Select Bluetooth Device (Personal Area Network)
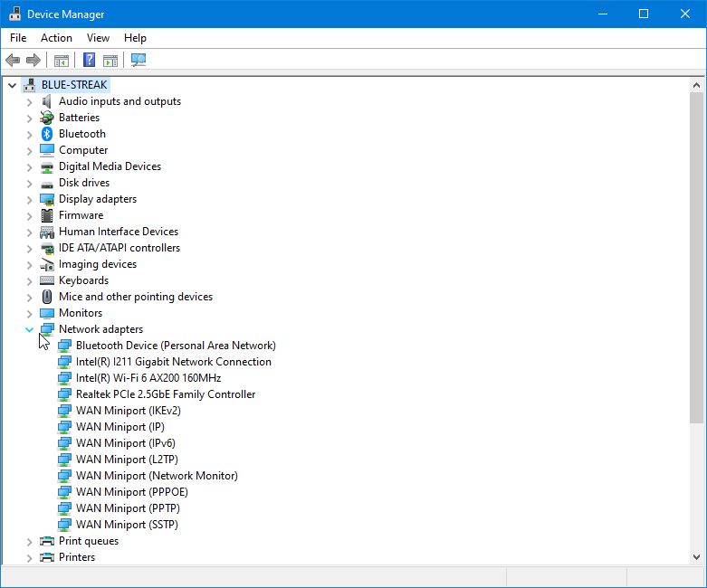Viewport: 707px width, 588px height. coord(176,346)
